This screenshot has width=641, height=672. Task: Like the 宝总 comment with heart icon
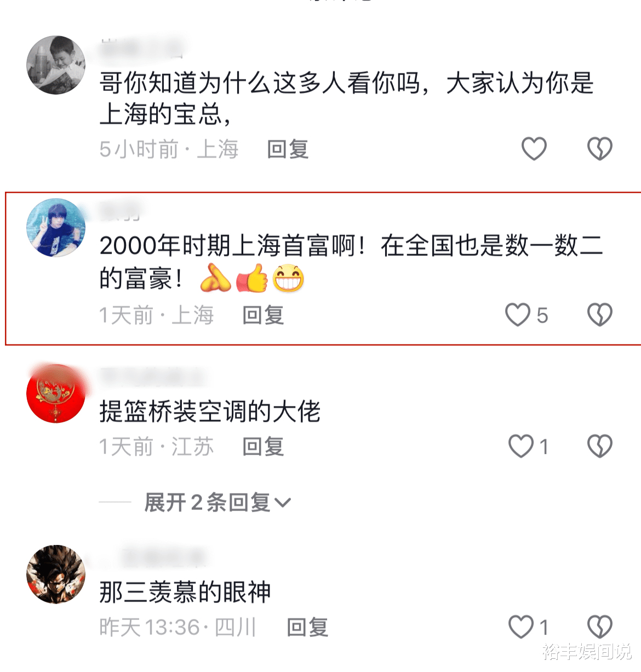coord(534,148)
